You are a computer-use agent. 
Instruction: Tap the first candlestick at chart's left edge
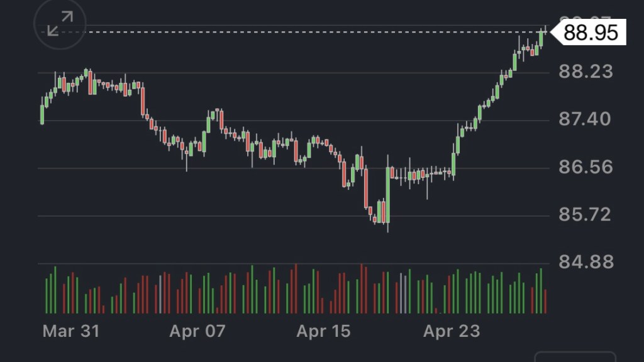click(x=42, y=114)
